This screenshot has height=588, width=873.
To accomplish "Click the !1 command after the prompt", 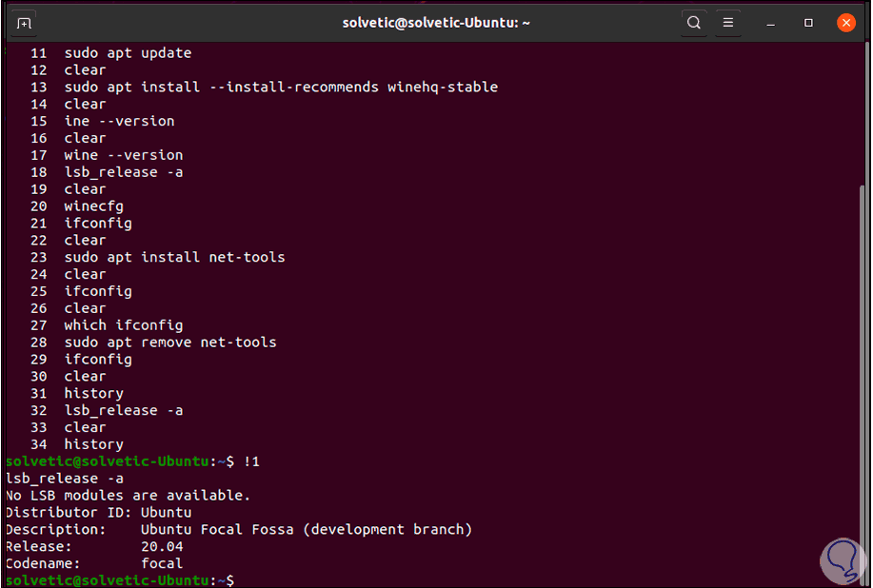I will coord(251,461).
